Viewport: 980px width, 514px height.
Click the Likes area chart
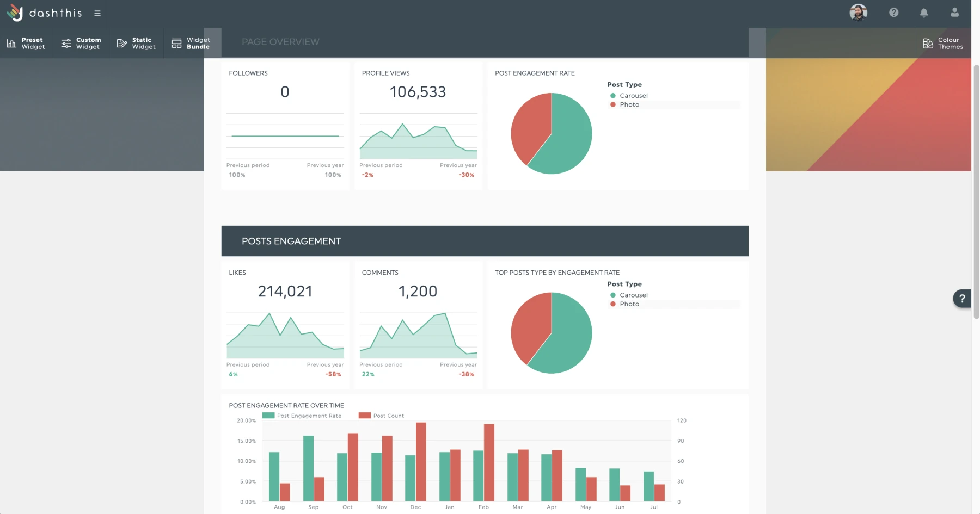(x=285, y=336)
